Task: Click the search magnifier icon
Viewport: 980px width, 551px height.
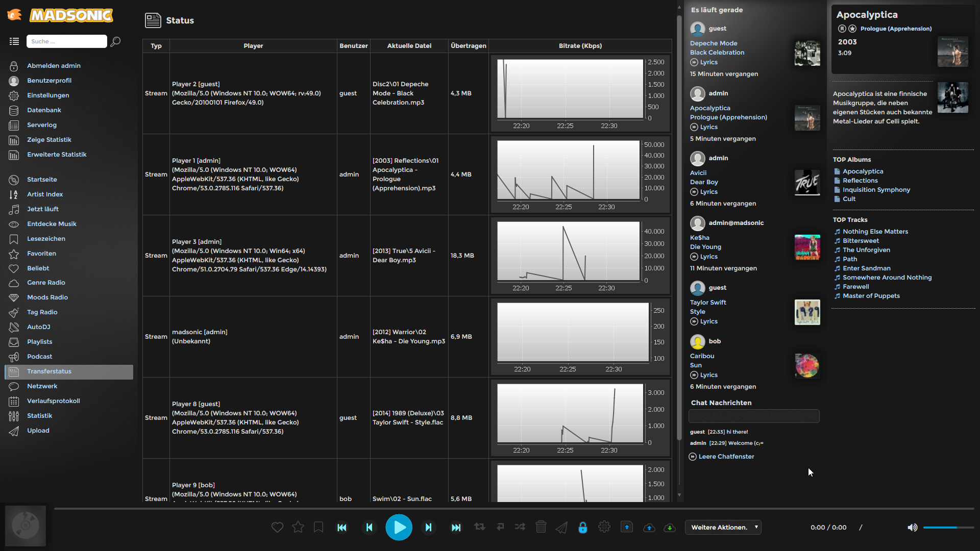Action: (x=116, y=41)
